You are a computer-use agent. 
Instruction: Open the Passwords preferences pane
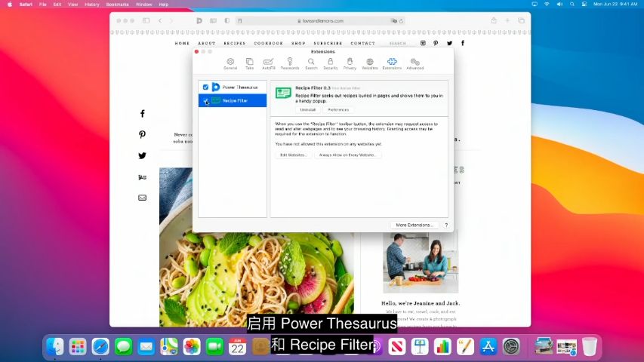coord(290,63)
